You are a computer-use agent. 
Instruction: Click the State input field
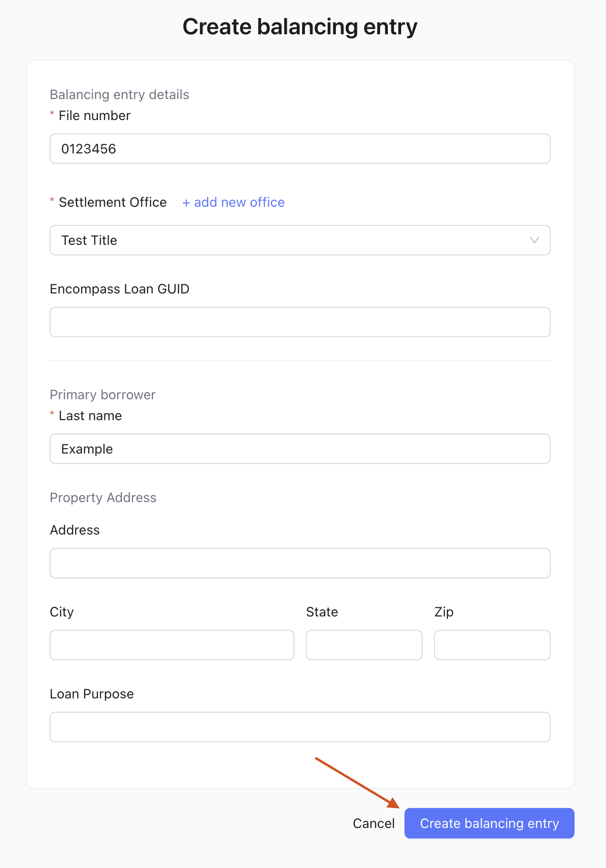[x=364, y=645]
